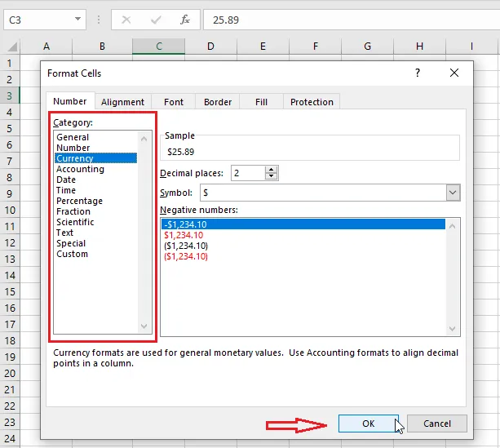Click Category list scroll up arrow
Viewport: 500px width, 448px height.
tap(144, 139)
